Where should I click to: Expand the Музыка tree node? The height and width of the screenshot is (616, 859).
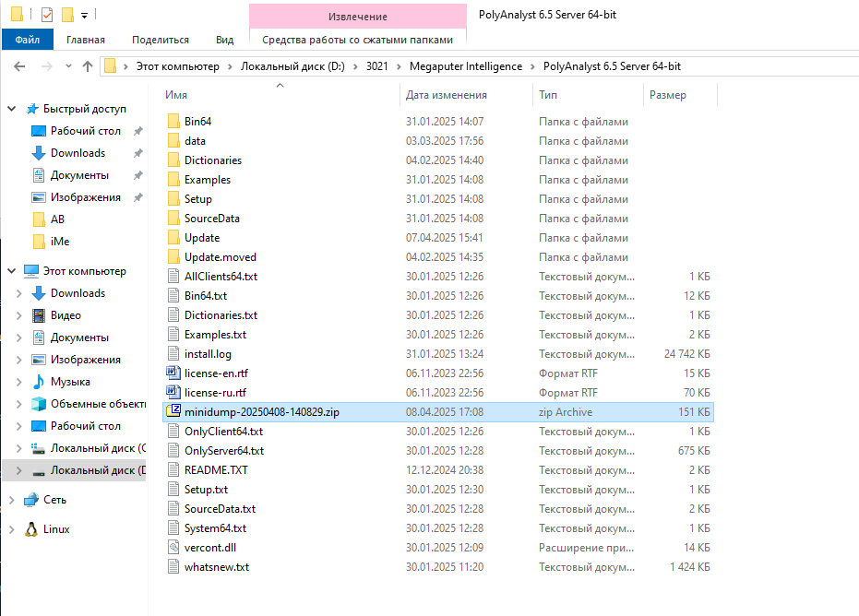[19, 382]
